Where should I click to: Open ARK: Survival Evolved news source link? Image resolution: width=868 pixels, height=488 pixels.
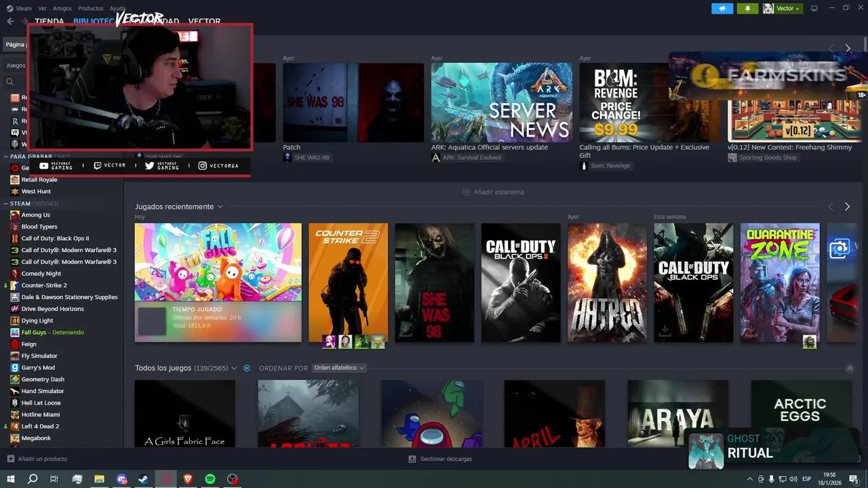[472, 157]
